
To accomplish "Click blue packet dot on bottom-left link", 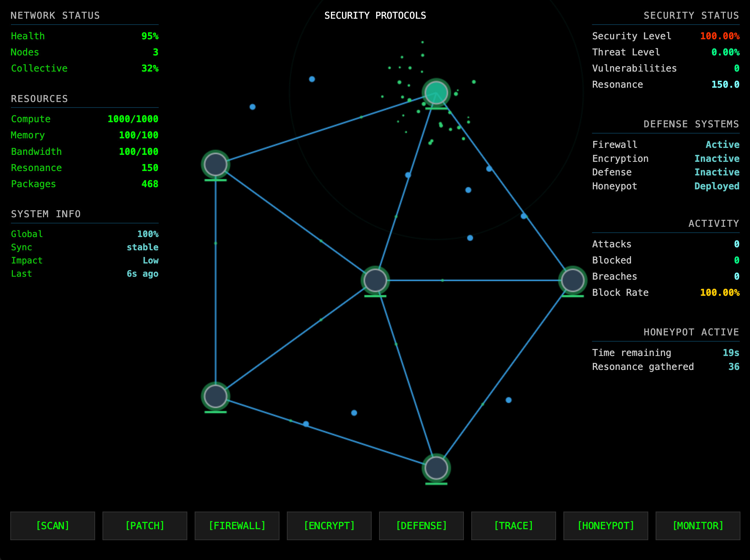I will point(306,424).
